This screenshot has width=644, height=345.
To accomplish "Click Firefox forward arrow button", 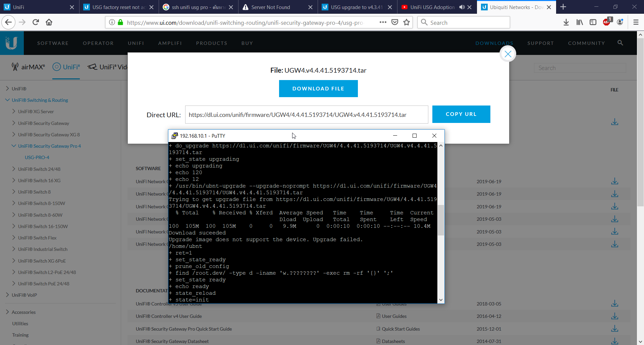I will pyautogui.click(x=22, y=22).
